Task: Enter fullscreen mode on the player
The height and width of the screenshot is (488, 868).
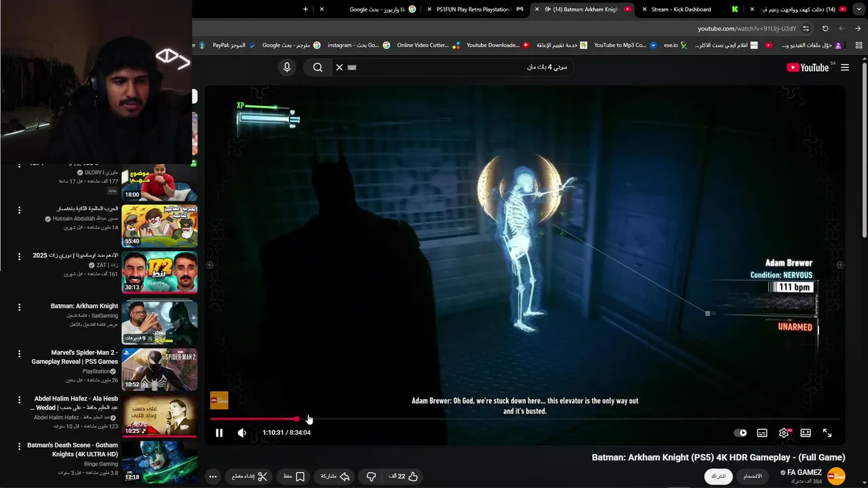Action: [827, 432]
